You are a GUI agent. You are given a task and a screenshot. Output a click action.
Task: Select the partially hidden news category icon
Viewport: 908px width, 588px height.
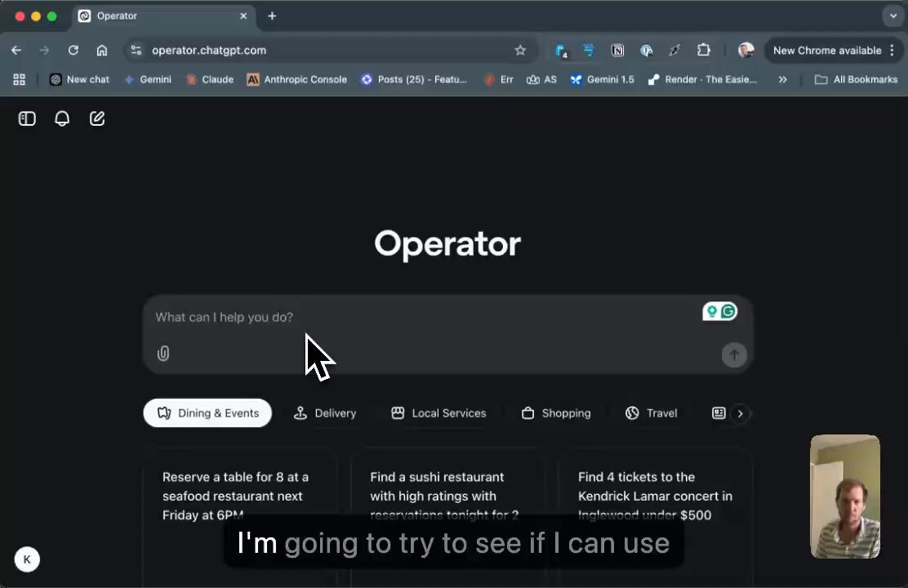tap(719, 413)
